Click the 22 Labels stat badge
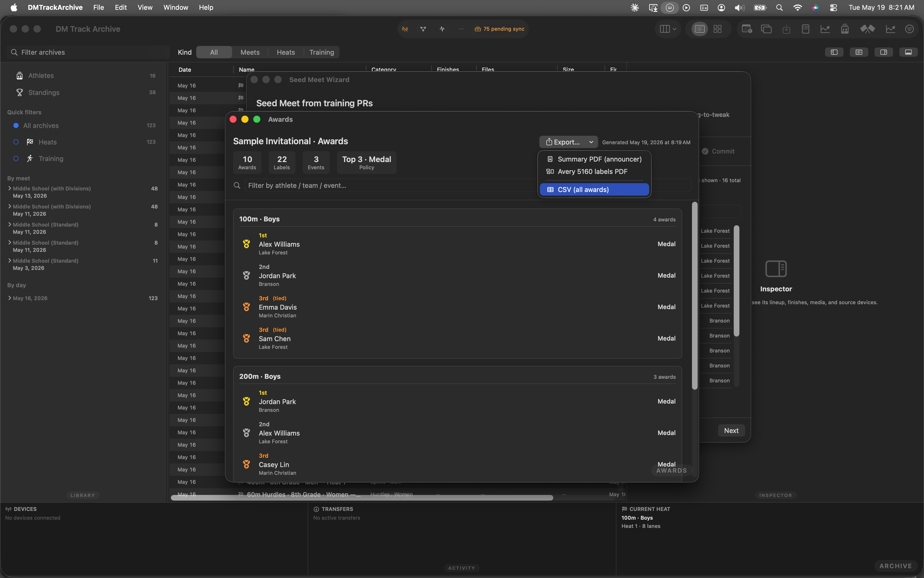Viewport: 924px width, 578px height. pos(282,163)
